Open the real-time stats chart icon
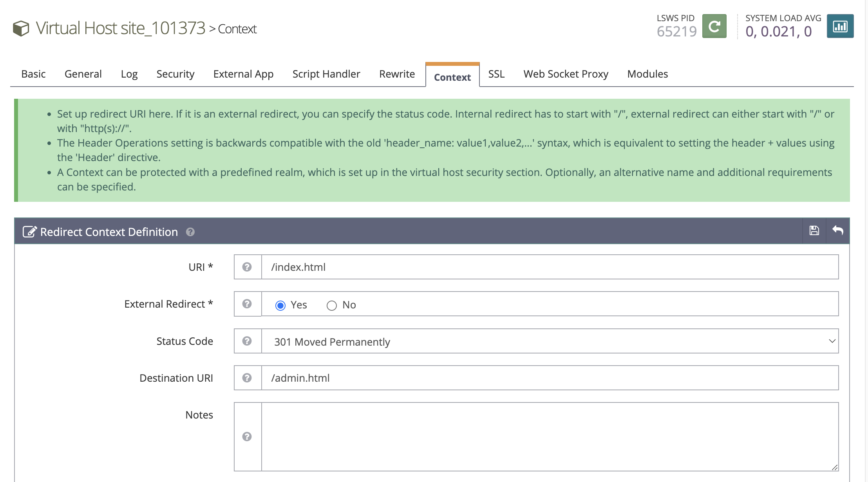868x482 pixels. click(840, 26)
